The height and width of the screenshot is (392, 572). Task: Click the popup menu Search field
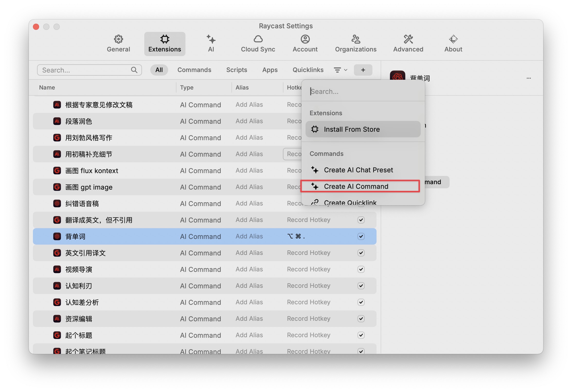[x=363, y=91]
